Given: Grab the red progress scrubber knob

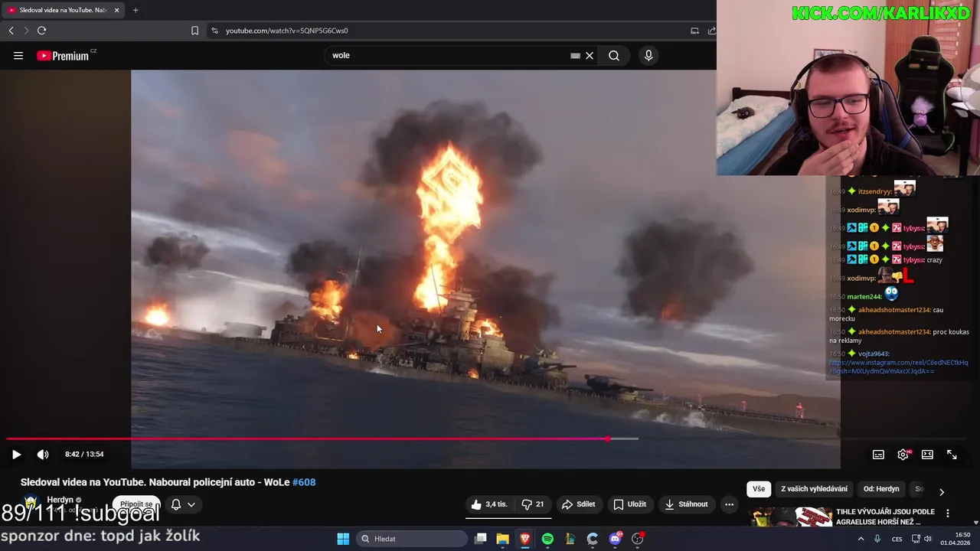Looking at the screenshot, I should click(607, 439).
